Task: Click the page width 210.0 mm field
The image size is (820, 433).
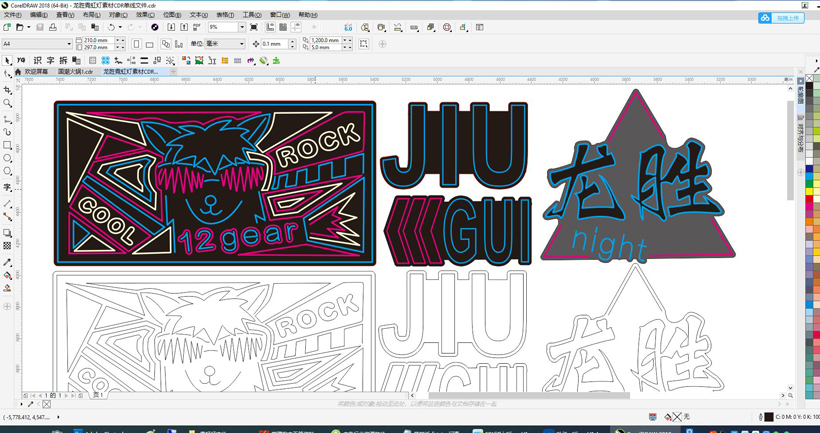Action: click(x=98, y=40)
